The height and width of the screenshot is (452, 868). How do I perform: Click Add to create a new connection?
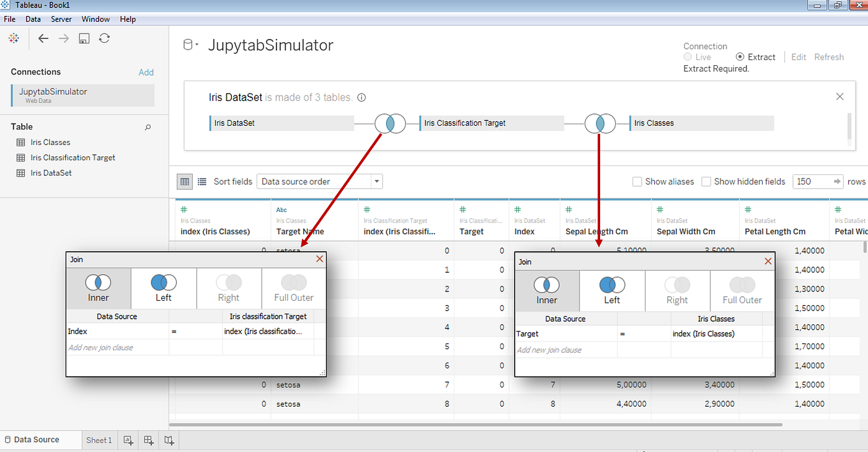click(x=146, y=72)
